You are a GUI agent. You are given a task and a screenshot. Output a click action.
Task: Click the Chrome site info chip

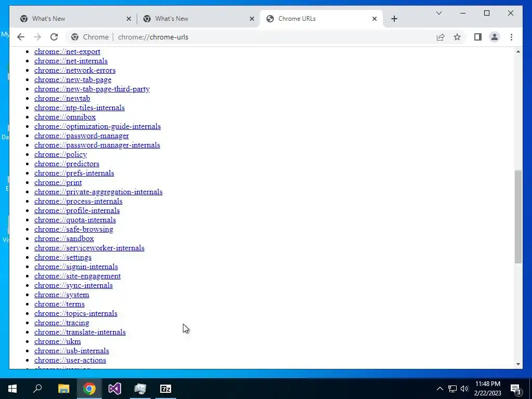90,37
